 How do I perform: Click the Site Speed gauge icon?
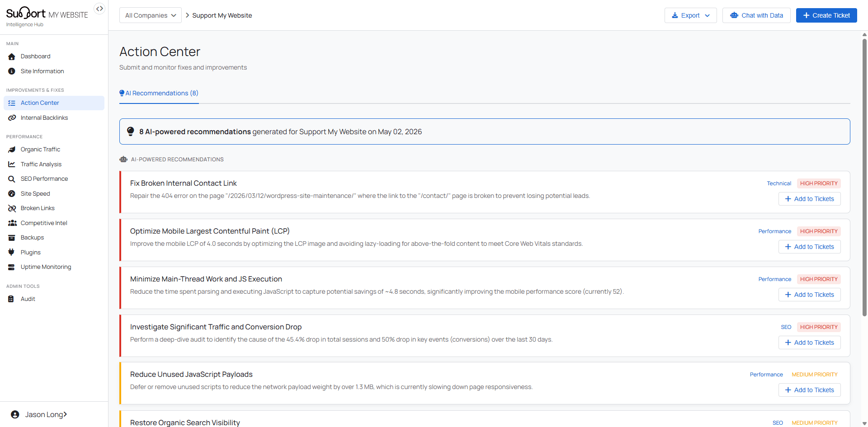(12, 194)
